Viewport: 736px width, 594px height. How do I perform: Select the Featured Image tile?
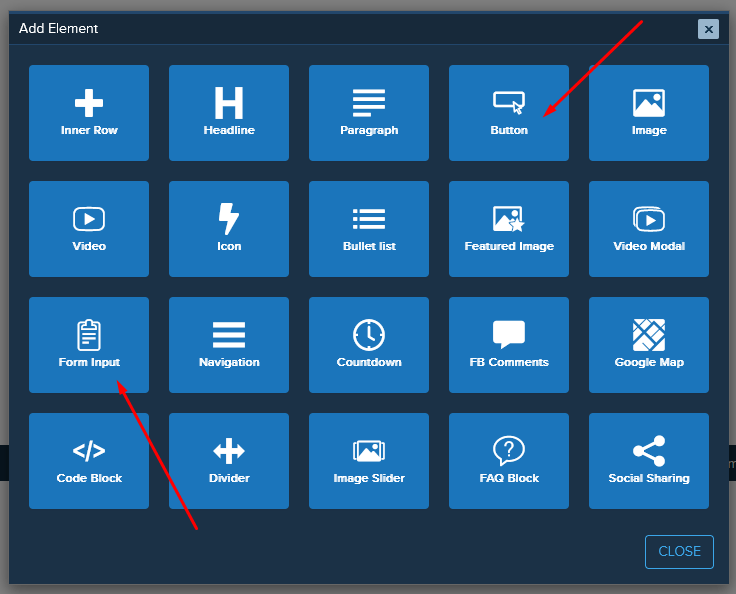pos(509,229)
